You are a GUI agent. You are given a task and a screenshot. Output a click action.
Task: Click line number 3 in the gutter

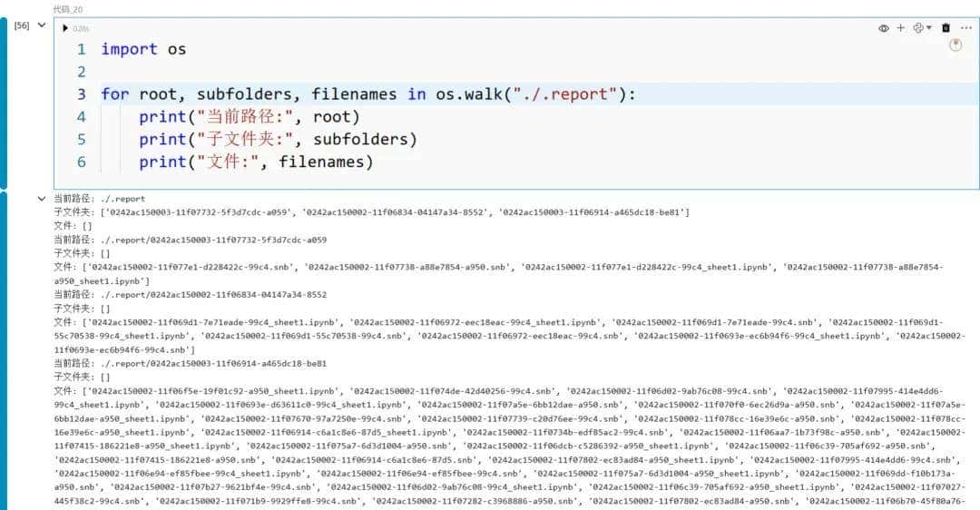click(x=82, y=94)
